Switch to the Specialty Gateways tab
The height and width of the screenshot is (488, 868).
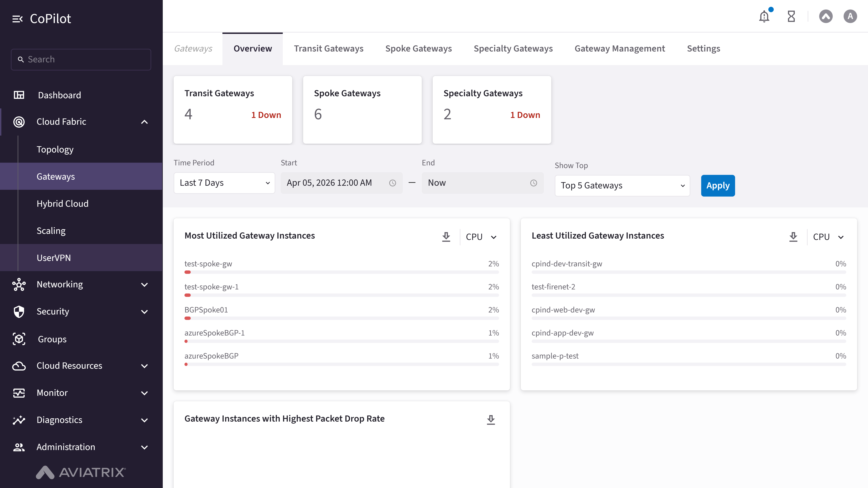513,48
